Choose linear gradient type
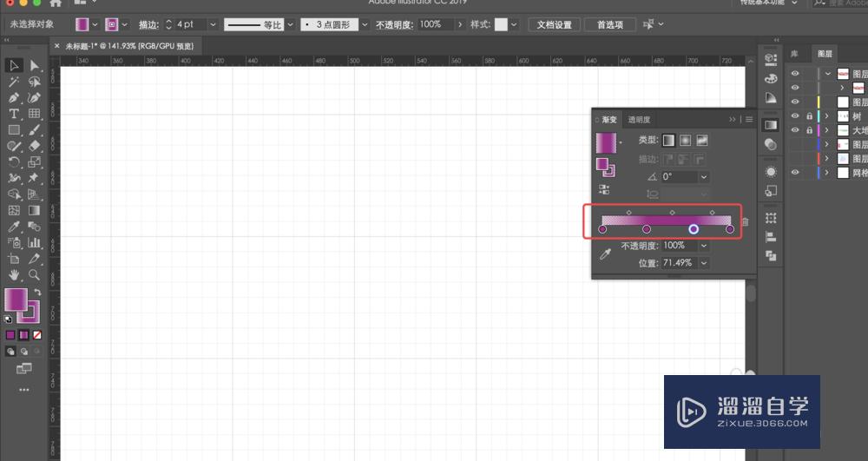Viewport: 868px width, 461px height. click(668, 141)
